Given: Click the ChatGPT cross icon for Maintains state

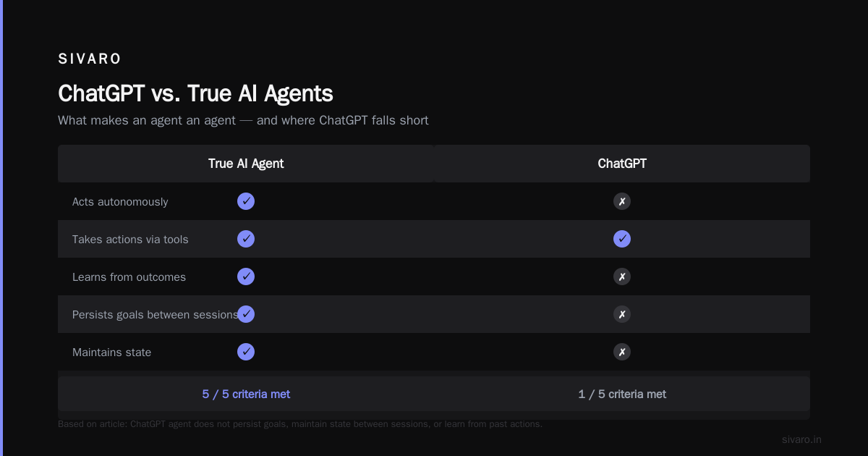Looking at the screenshot, I should [x=622, y=352].
